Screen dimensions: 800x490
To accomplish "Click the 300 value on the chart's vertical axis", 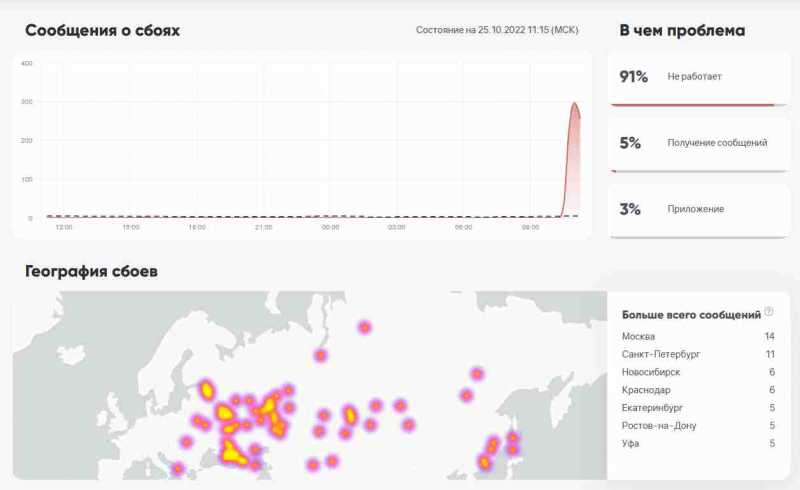I will click(27, 102).
